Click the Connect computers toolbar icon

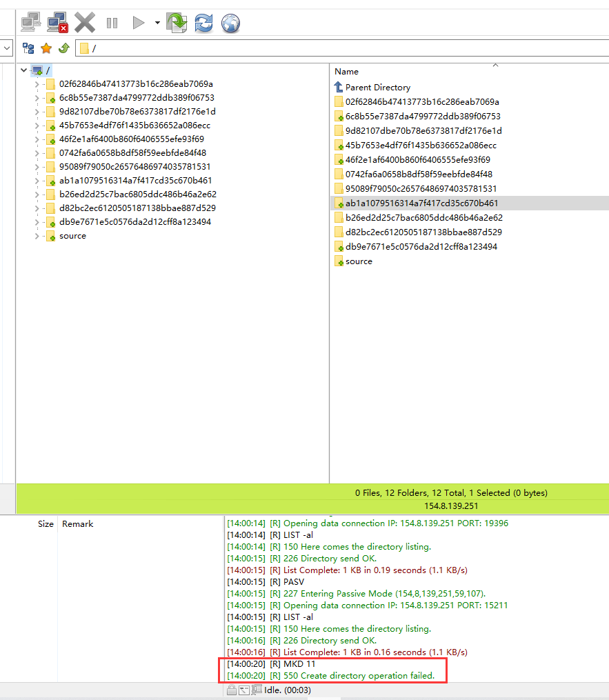pos(31,23)
